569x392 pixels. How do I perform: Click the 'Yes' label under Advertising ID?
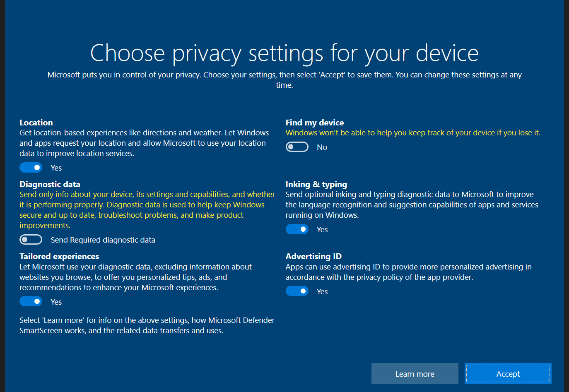click(x=322, y=292)
